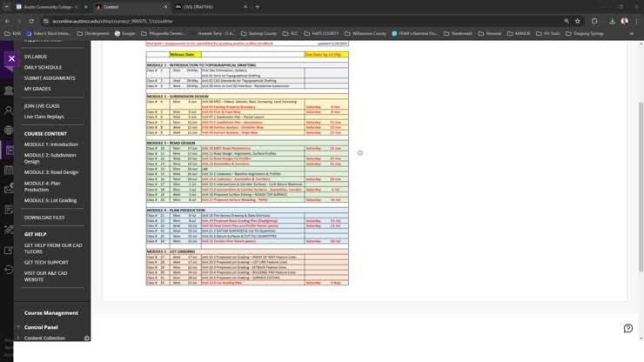Open a new browser tab
The width and height of the screenshot is (644, 362).
(258, 7)
